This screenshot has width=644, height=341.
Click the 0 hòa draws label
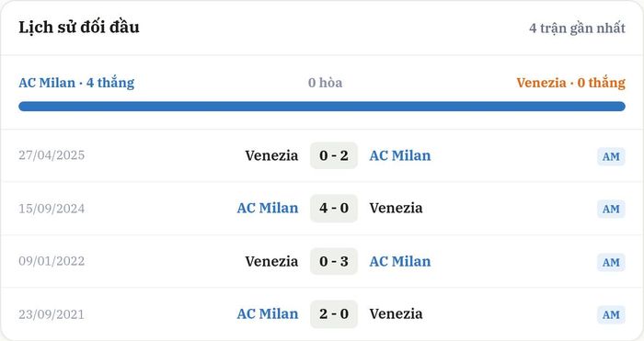click(325, 83)
